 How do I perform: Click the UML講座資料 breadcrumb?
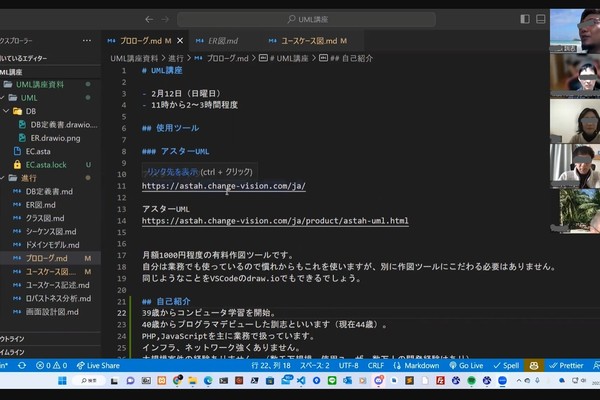pyautogui.click(x=134, y=59)
